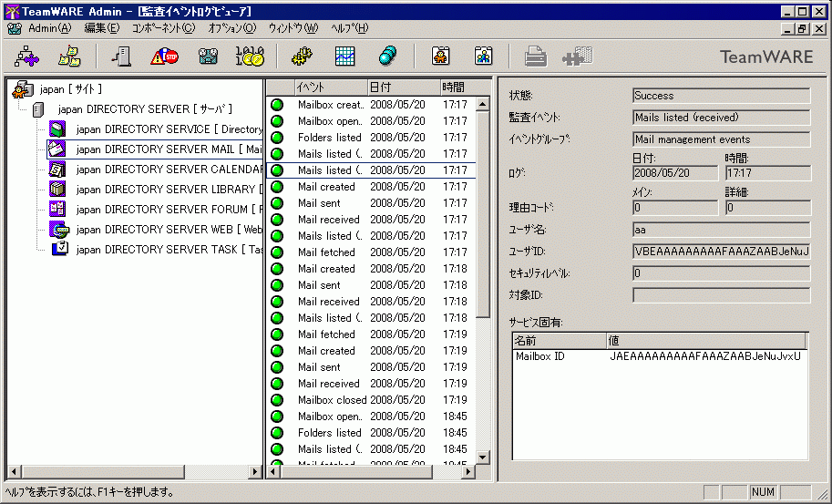
Task: Open the ウィンドウ(W) menu
Action: 293,28
